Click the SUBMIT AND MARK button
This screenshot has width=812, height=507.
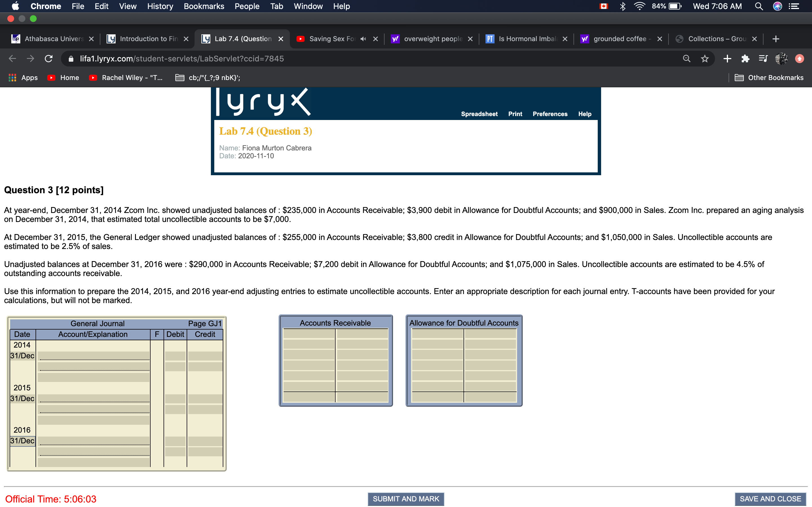[405, 499]
